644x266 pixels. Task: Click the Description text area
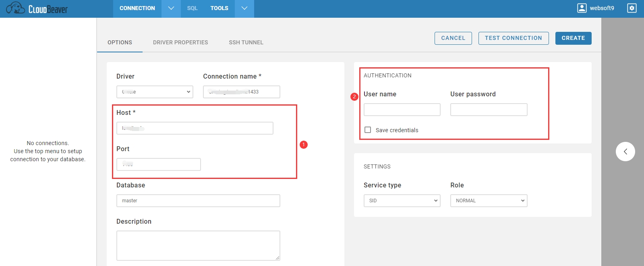click(x=198, y=245)
